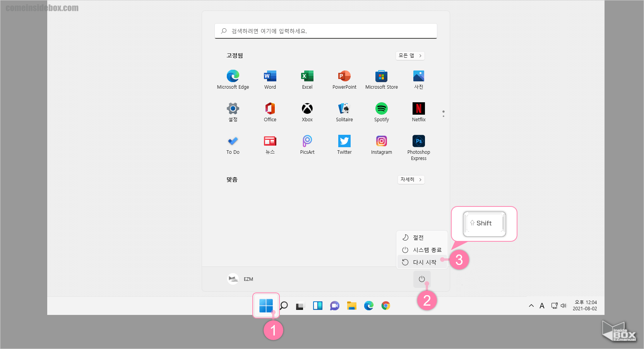Open taskbar Search magnifier

[x=284, y=306]
